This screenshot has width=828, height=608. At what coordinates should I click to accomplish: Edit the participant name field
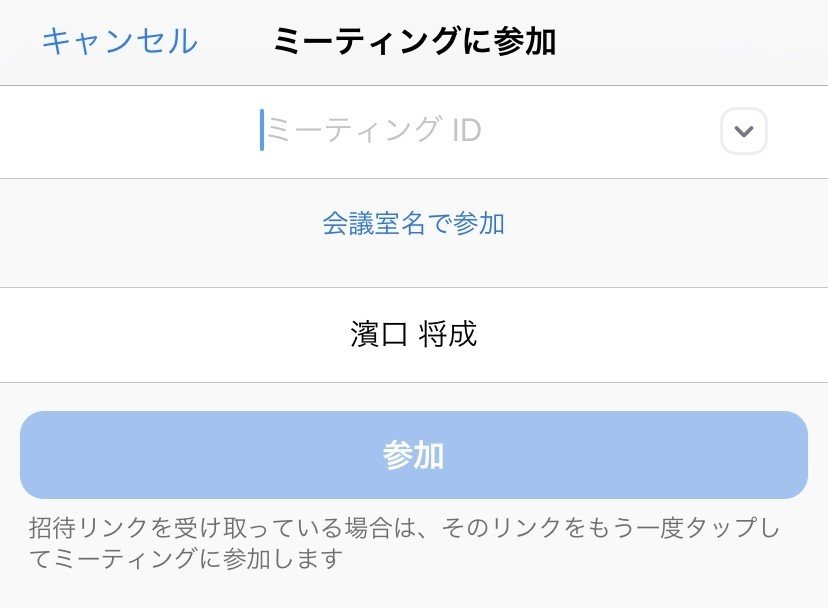click(x=414, y=335)
